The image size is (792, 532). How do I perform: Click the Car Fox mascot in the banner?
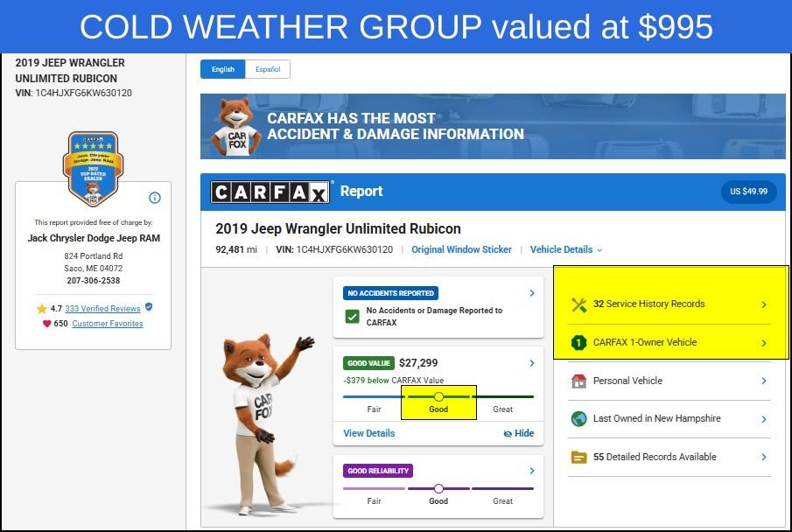point(237,126)
